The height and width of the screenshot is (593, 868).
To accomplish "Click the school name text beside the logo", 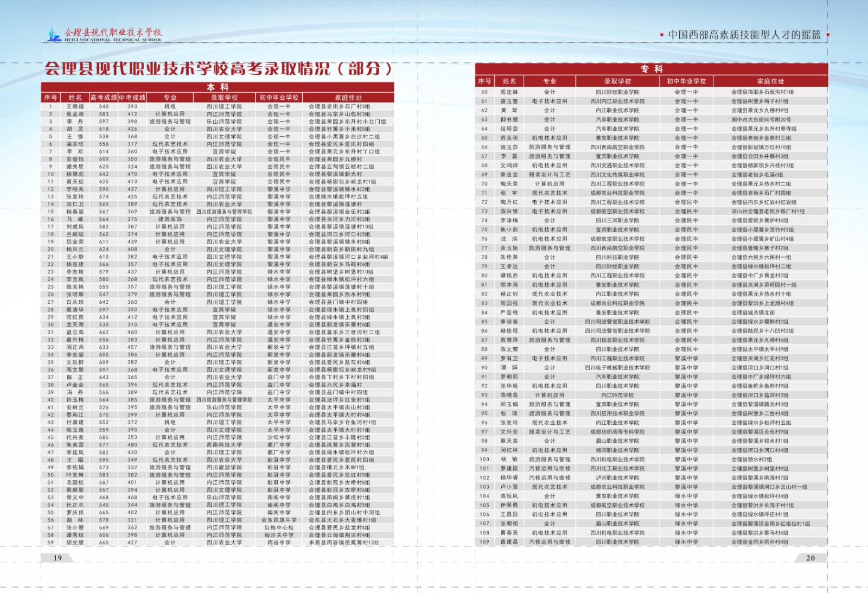I will tap(113, 34).
